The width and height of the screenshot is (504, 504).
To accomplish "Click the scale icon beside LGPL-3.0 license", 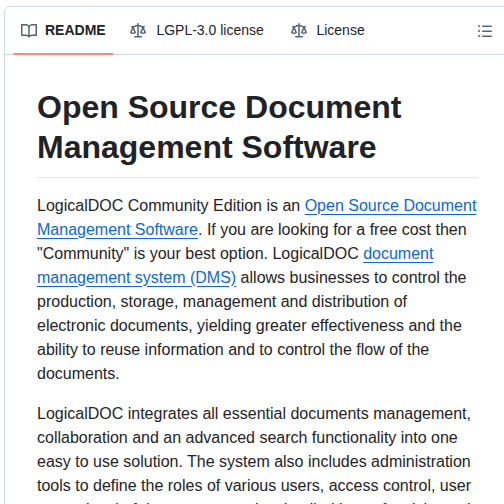I will coord(138,31).
